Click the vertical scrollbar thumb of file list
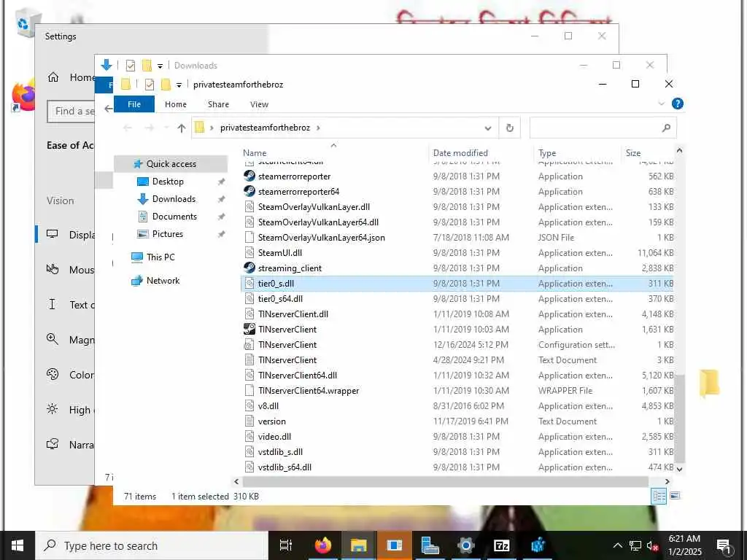Viewport: 747px width, 560px height. click(679, 419)
